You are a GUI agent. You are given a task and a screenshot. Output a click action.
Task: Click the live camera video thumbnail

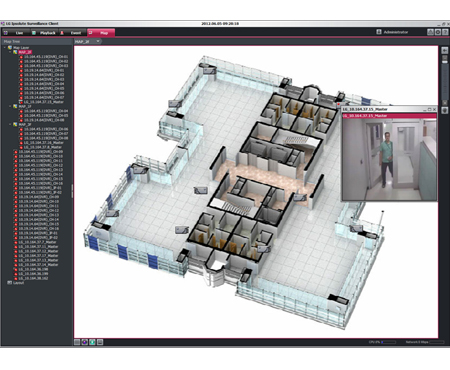pyautogui.click(x=389, y=159)
